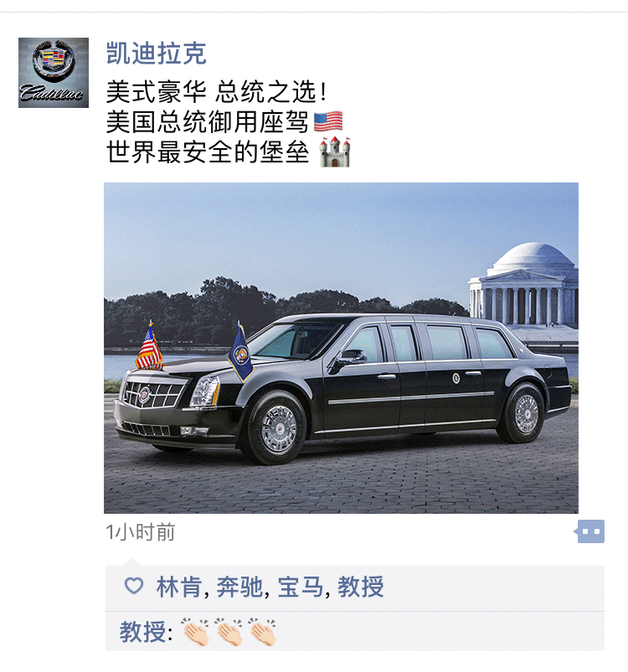
Task: Open the Cadillac profile avatar
Action: (54, 73)
